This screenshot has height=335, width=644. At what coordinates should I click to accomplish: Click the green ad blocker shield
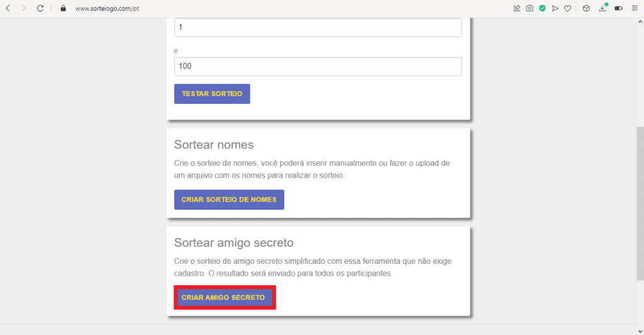(x=542, y=8)
